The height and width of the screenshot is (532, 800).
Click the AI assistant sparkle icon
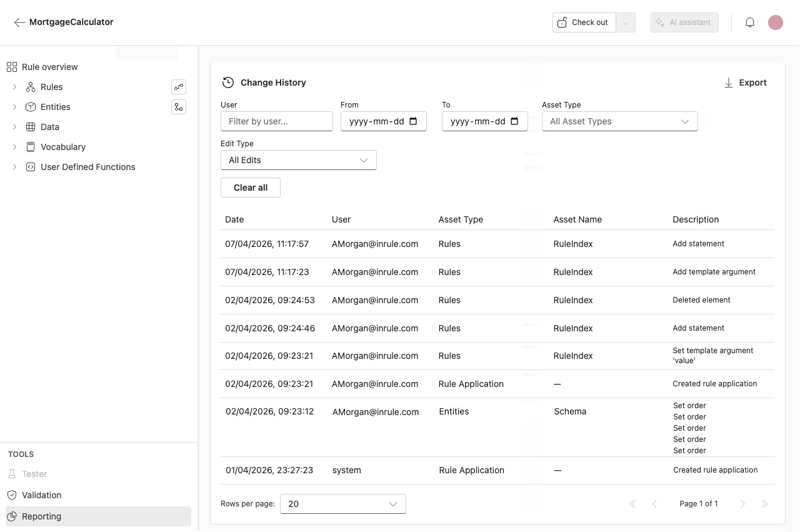point(660,23)
